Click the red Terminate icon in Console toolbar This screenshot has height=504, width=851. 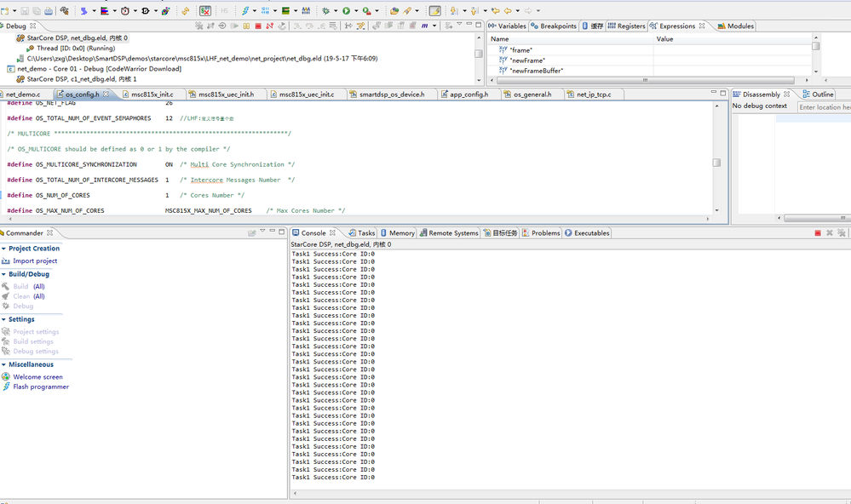pos(817,232)
